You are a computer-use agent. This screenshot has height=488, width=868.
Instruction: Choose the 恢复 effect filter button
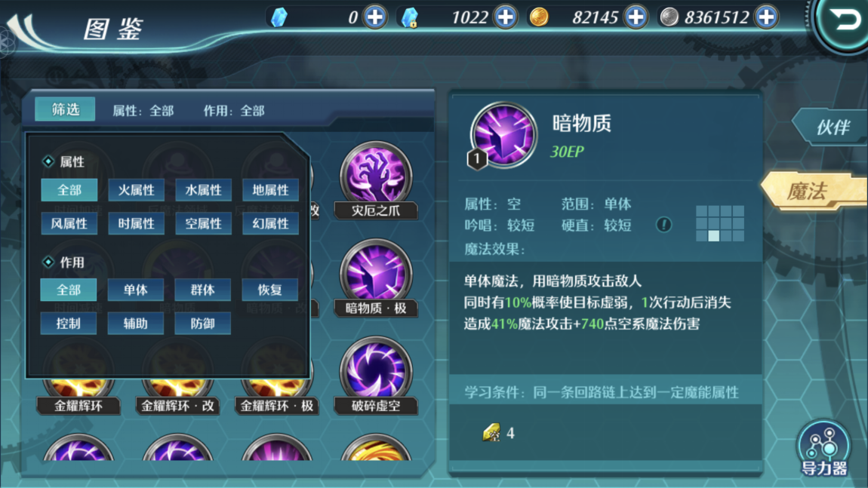270,290
